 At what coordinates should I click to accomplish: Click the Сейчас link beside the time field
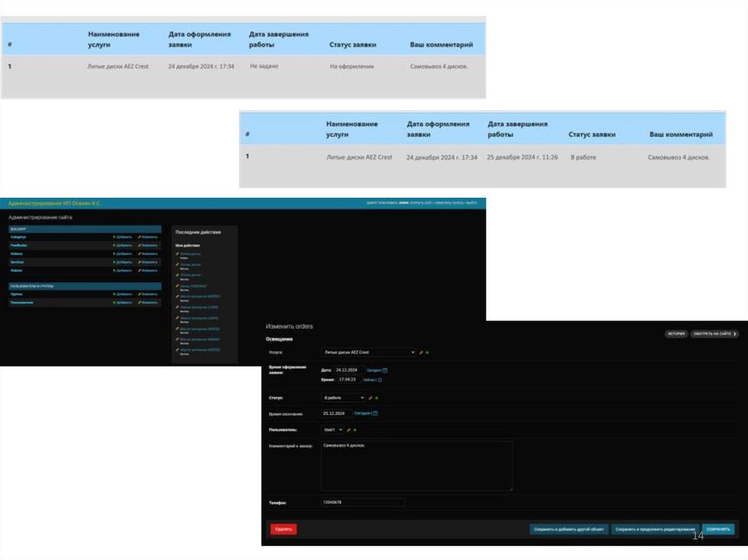370,380
